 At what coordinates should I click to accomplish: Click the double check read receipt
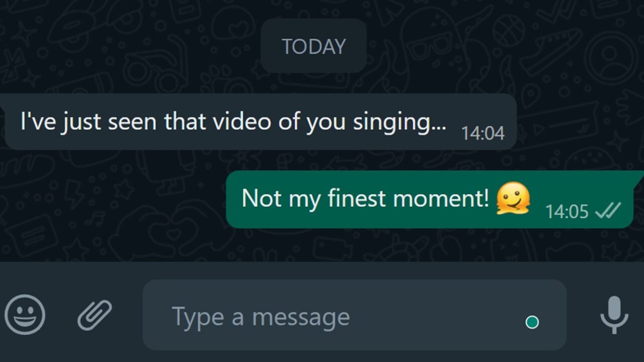point(608,211)
